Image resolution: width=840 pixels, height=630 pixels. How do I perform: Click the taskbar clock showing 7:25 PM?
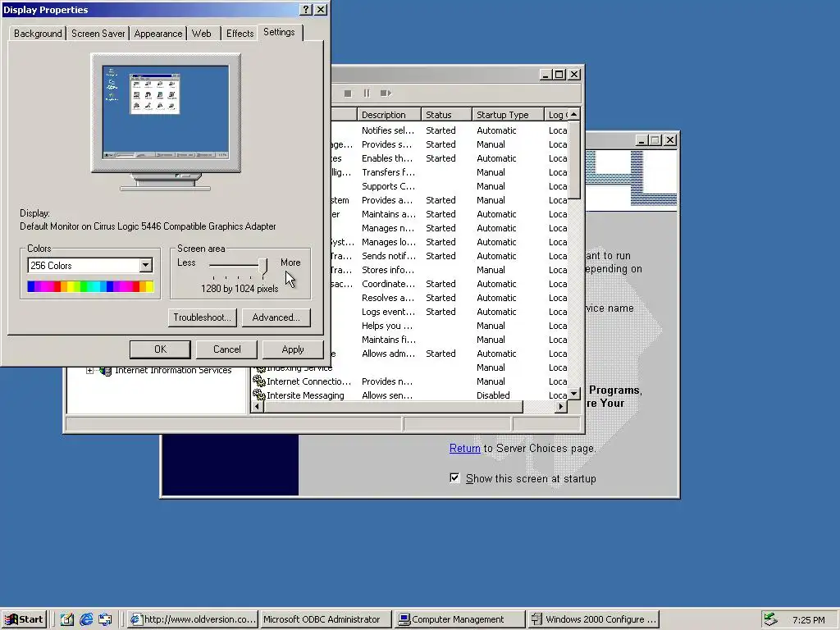[x=808, y=620]
